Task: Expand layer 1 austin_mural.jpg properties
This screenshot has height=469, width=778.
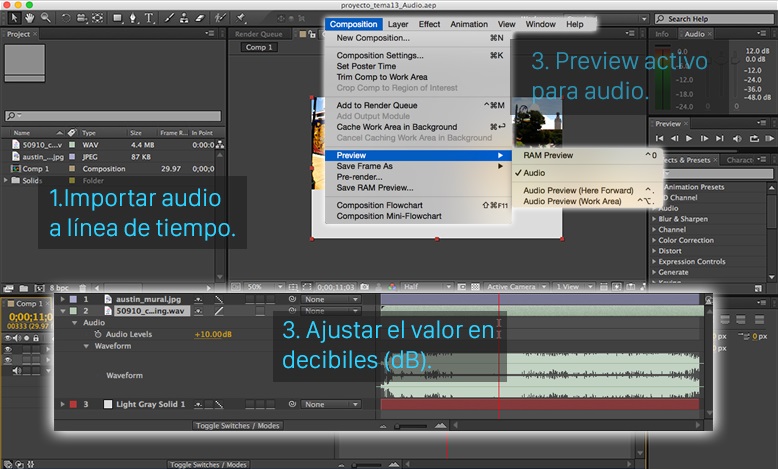Action: (x=63, y=299)
